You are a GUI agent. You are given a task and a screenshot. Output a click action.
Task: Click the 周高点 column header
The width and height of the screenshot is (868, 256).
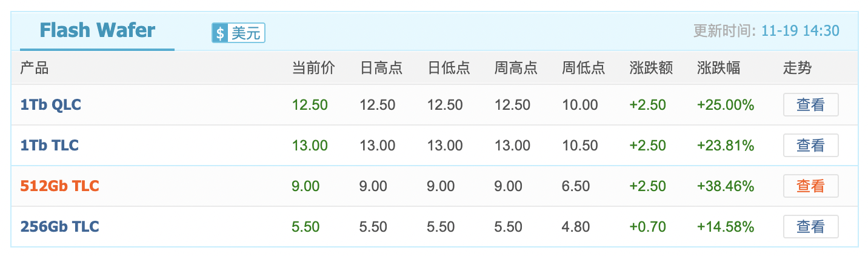point(516,68)
